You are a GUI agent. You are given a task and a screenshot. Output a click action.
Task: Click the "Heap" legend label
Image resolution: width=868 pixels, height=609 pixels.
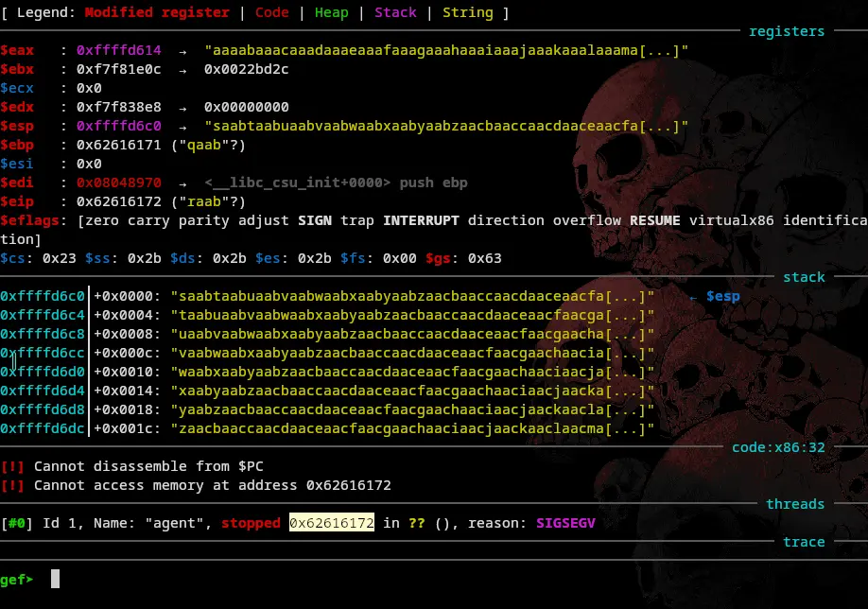point(331,12)
